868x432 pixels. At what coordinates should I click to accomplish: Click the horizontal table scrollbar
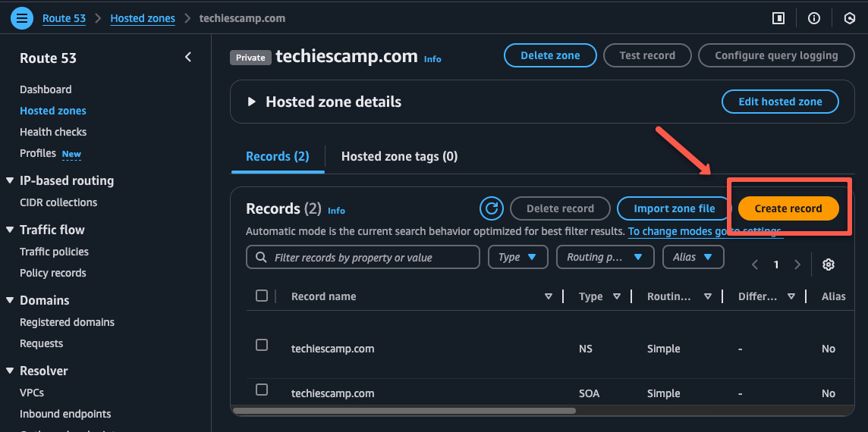pyautogui.click(x=404, y=411)
